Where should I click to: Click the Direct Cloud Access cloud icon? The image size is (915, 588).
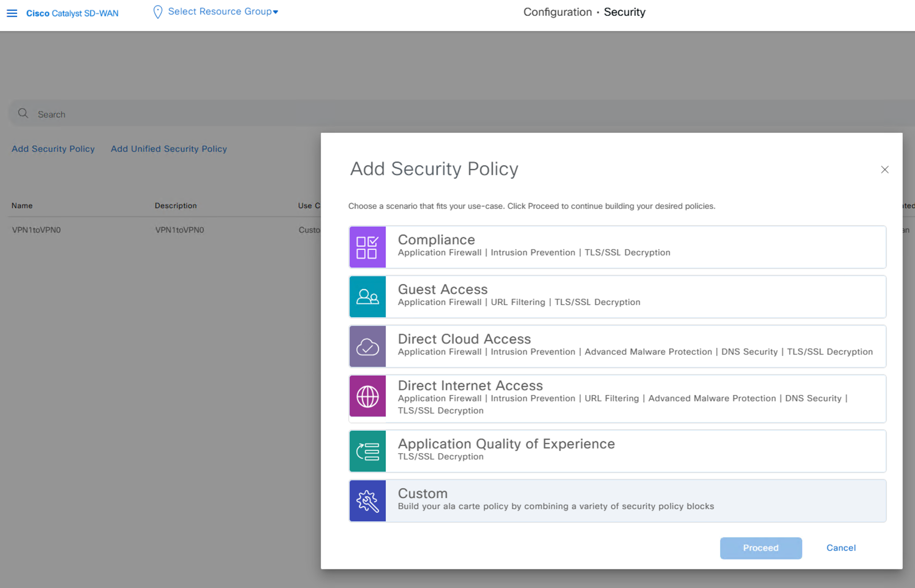[367, 346]
